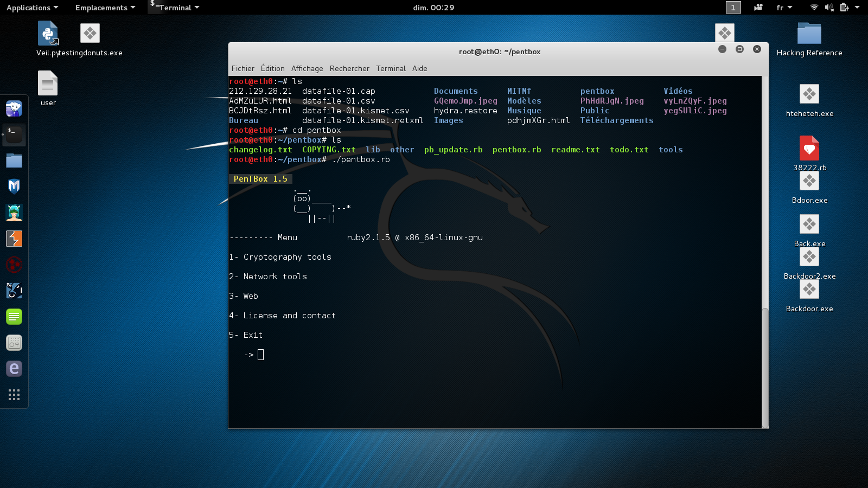Launch Burp Suite from the dock
Viewport: 868px width, 488px height.
click(x=14, y=239)
